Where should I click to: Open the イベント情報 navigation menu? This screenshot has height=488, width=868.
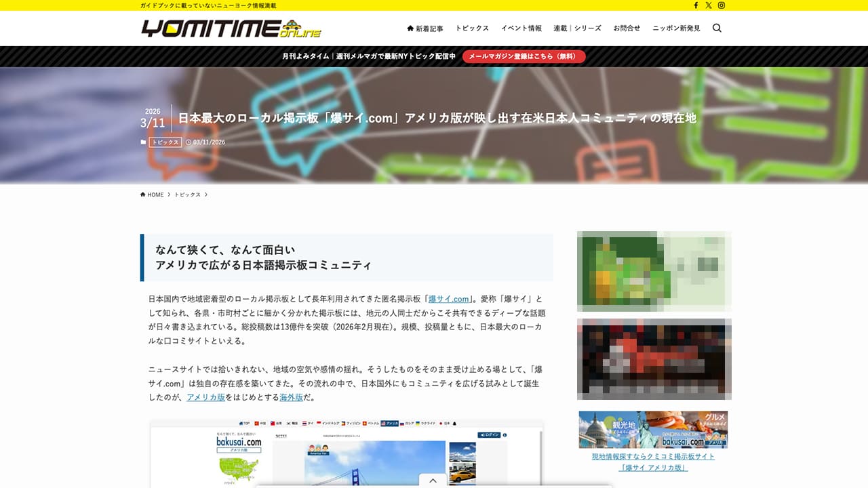(521, 28)
